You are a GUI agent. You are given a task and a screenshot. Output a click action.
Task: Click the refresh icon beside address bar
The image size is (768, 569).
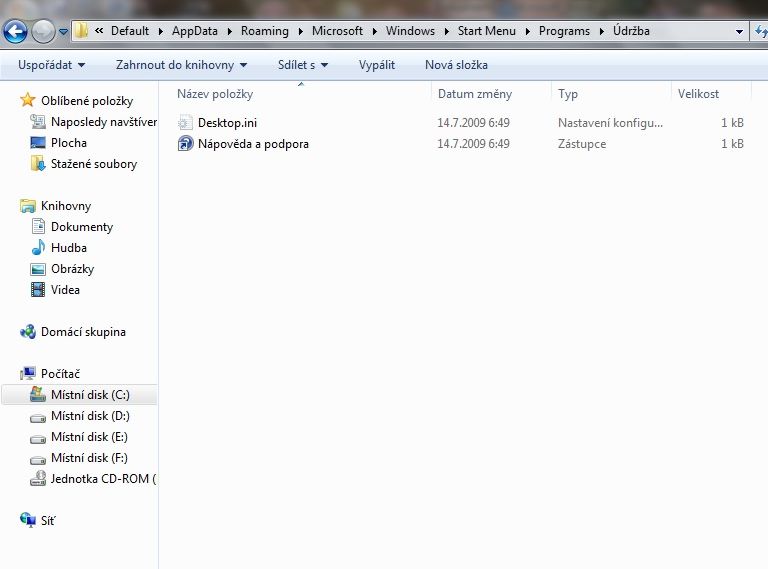coord(761,31)
